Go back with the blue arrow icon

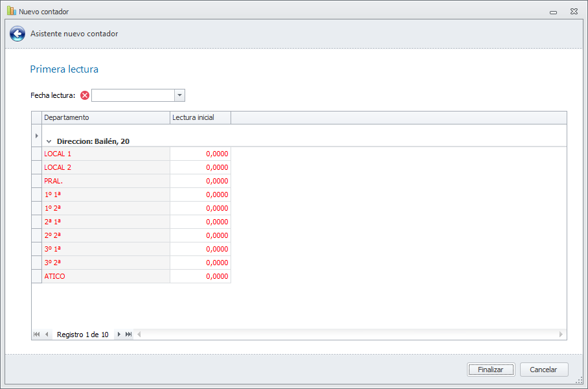[17, 34]
